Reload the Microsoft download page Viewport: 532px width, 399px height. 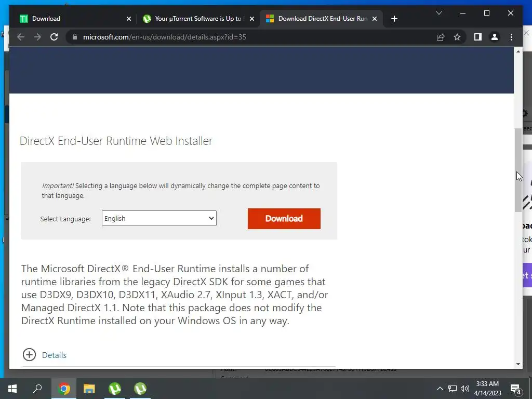tap(54, 37)
